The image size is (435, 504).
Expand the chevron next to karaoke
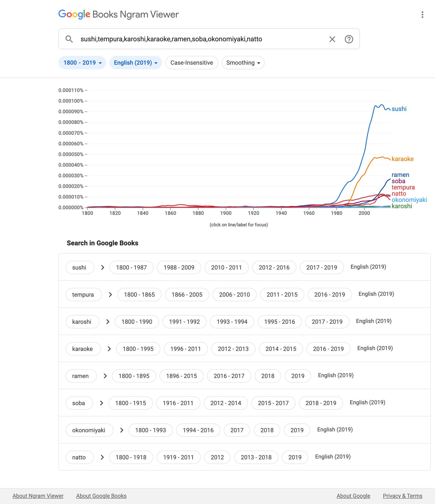(x=109, y=349)
